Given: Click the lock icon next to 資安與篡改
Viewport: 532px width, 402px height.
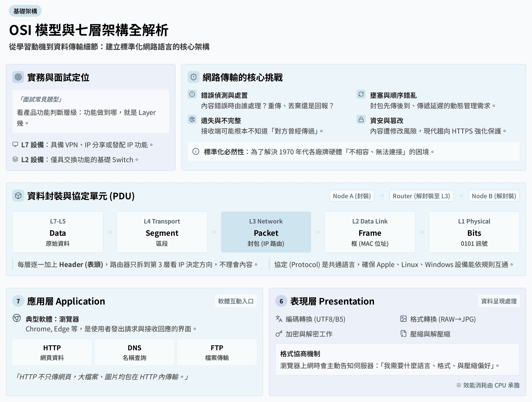Looking at the screenshot, I should (361, 120).
